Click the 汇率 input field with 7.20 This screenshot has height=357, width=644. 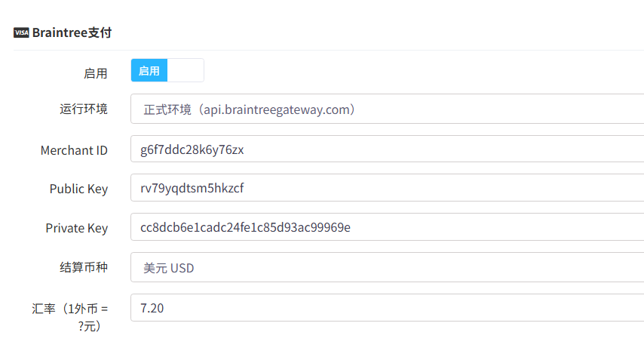[388, 308]
